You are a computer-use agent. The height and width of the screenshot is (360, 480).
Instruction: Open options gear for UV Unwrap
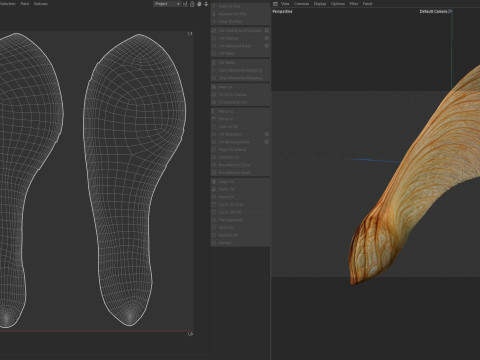click(267, 38)
